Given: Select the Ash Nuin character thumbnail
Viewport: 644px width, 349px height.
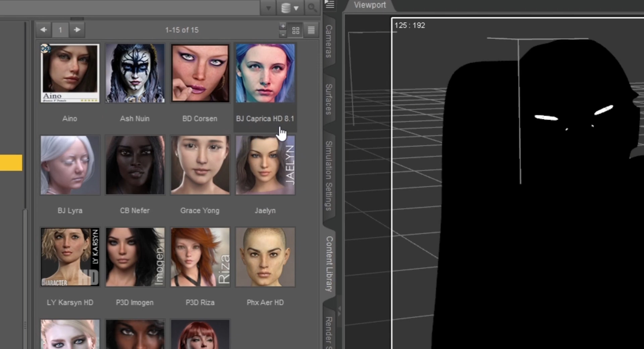Looking at the screenshot, I should pos(135,73).
